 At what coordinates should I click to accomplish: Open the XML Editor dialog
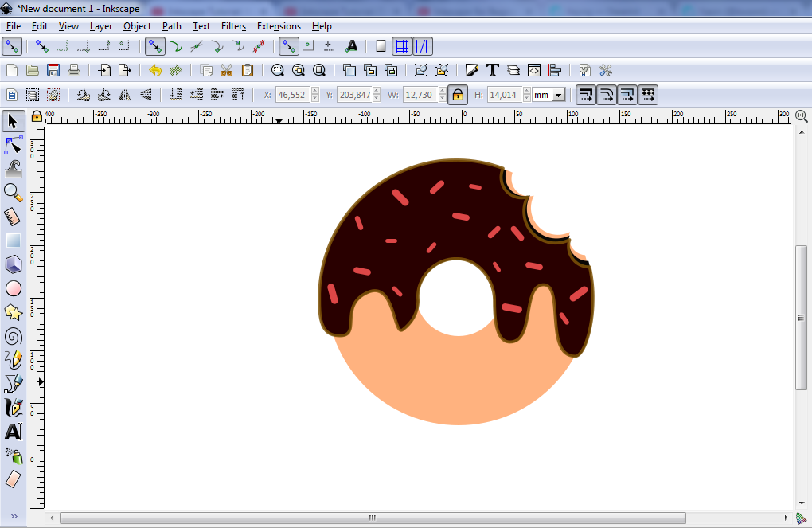(x=534, y=70)
